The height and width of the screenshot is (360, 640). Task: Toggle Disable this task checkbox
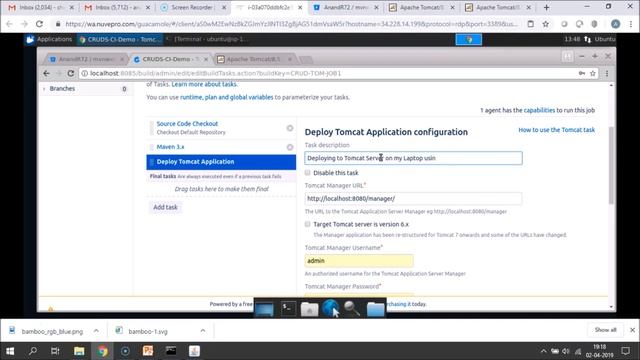[x=307, y=173]
